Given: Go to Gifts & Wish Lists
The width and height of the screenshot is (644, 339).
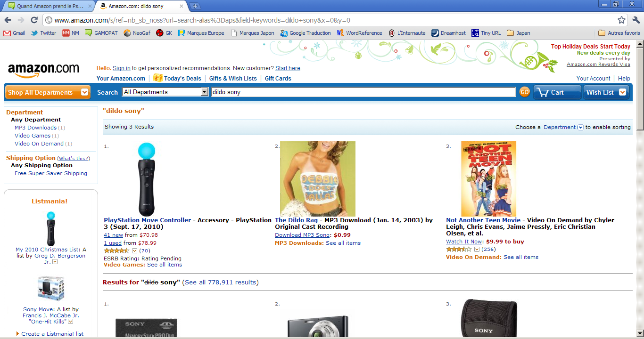Looking at the screenshot, I should click(x=233, y=79).
